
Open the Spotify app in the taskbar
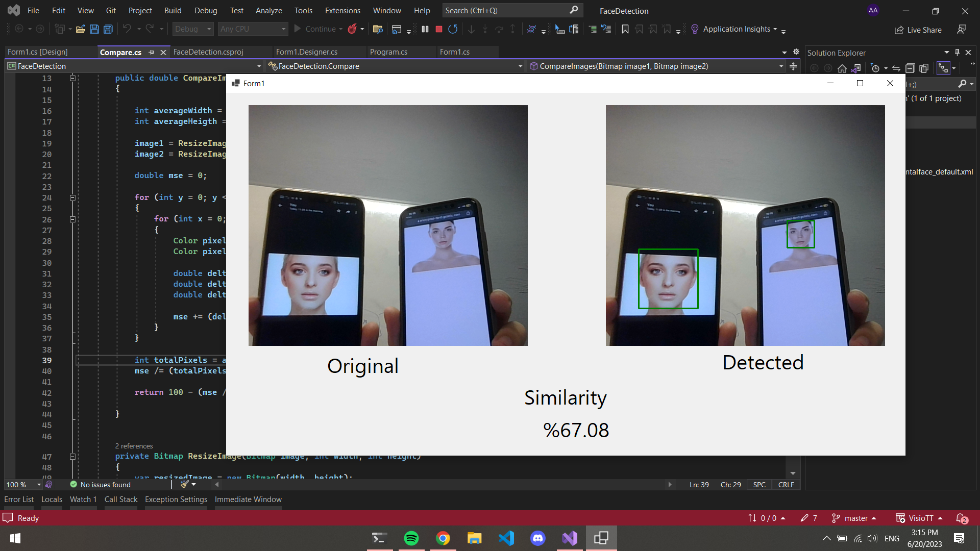[x=411, y=538]
